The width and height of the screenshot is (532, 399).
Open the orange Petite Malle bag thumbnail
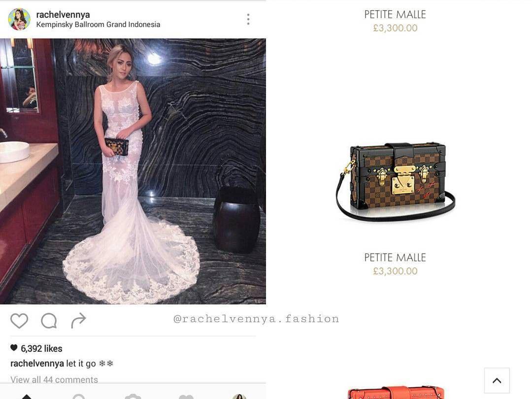[x=396, y=392]
